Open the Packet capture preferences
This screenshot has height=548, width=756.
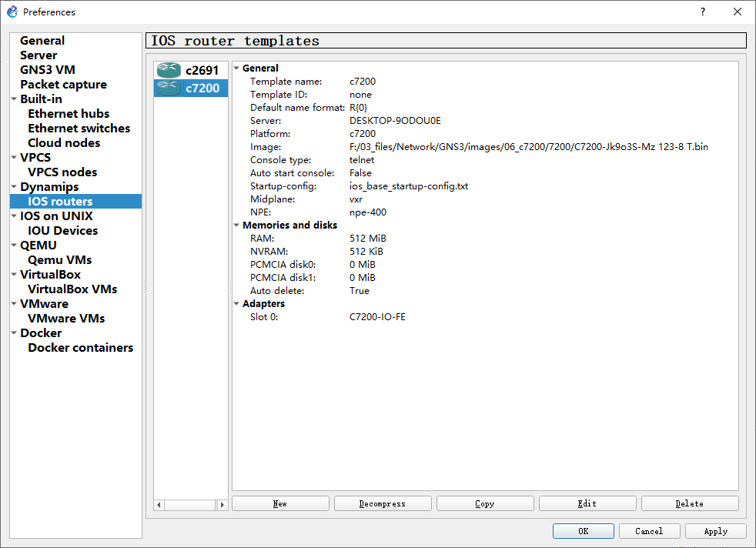[x=63, y=85]
